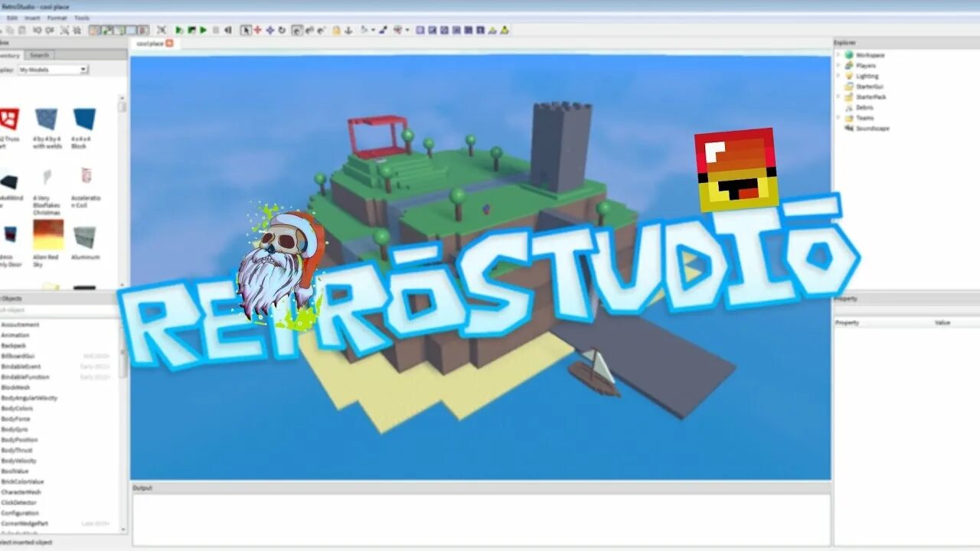Click the Property column header

pyautogui.click(x=848, y=323)
